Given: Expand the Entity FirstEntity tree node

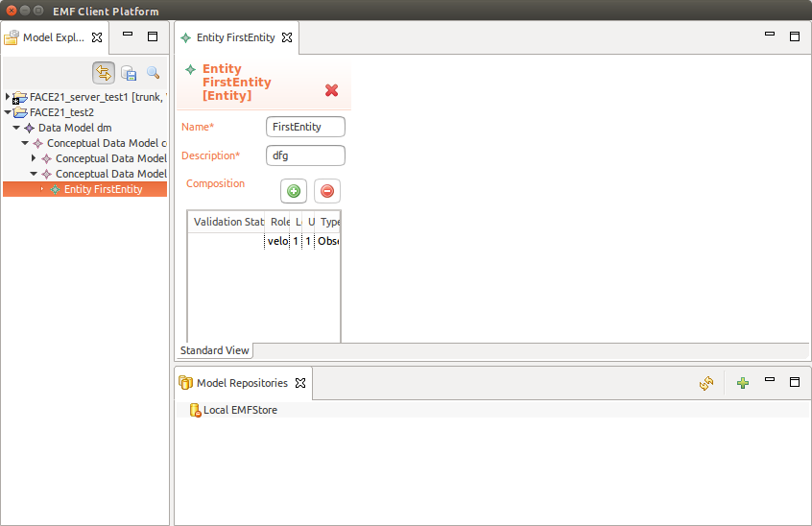Looking at the screenshot, I should (x=42, y=189).
